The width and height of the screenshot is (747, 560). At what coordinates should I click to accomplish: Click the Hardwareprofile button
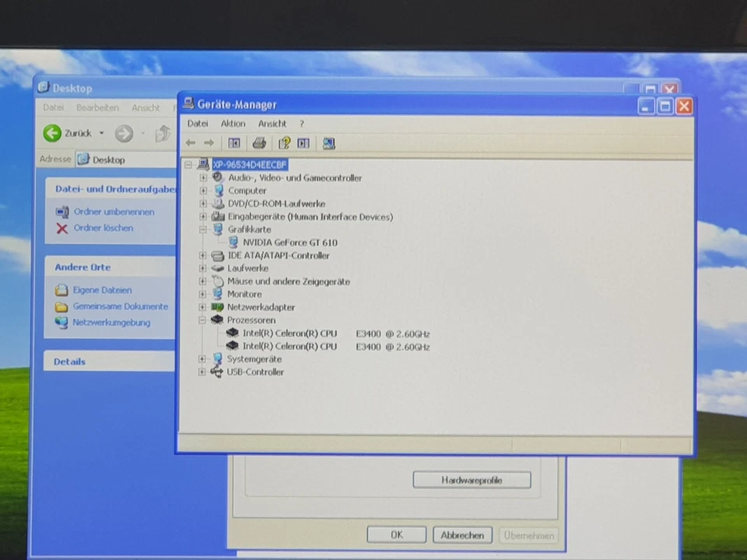[x=472, y=480]
